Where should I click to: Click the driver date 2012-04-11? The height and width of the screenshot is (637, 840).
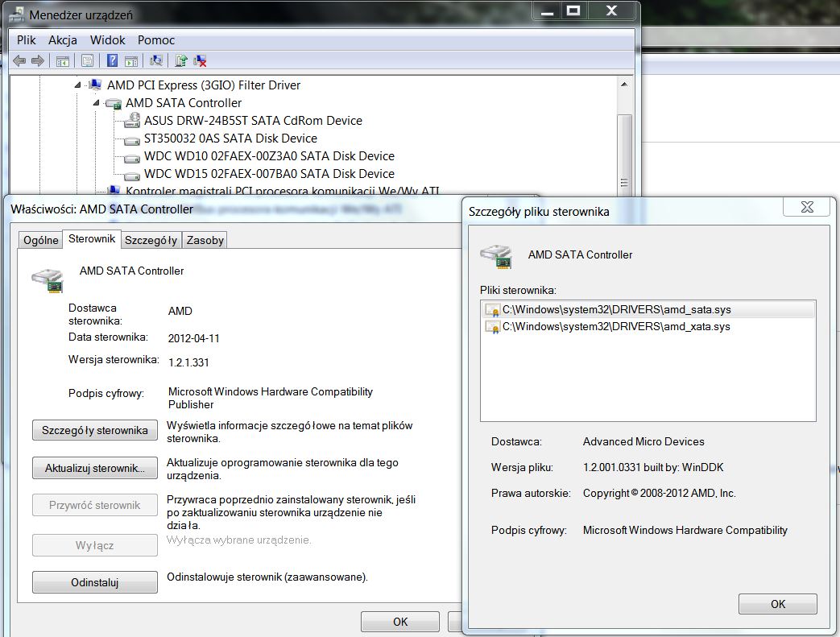click(194, 338)
